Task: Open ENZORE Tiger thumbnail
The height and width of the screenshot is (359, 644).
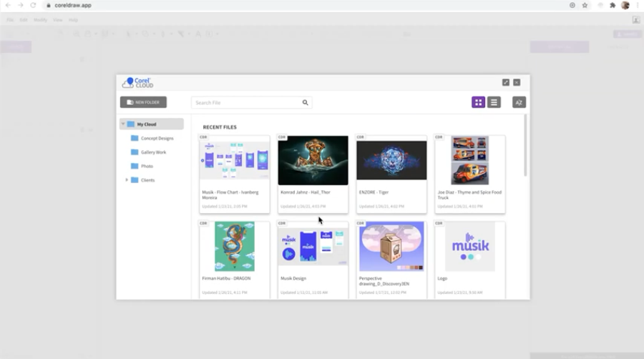Action: pos(391,160)
